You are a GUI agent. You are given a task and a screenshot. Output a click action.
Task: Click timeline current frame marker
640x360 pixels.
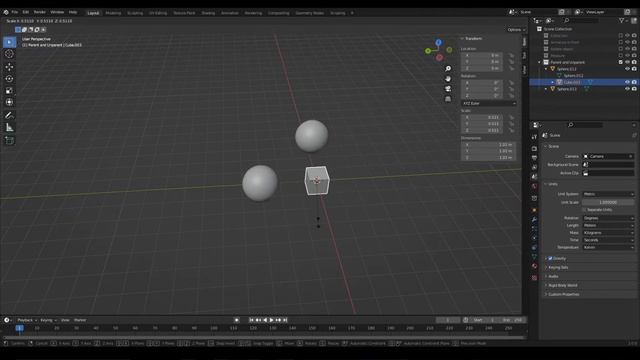19,328
